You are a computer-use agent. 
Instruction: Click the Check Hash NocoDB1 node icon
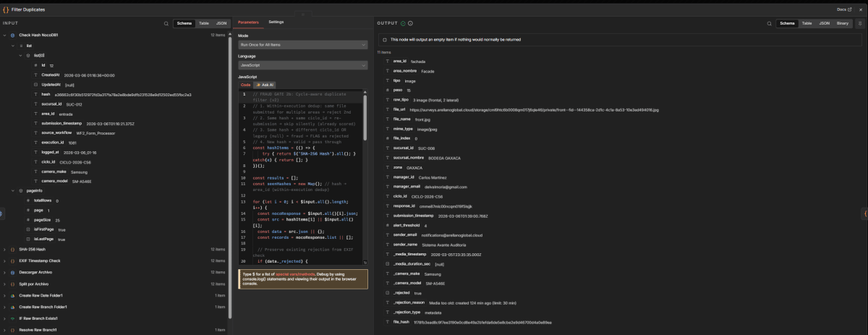[14, 35]
